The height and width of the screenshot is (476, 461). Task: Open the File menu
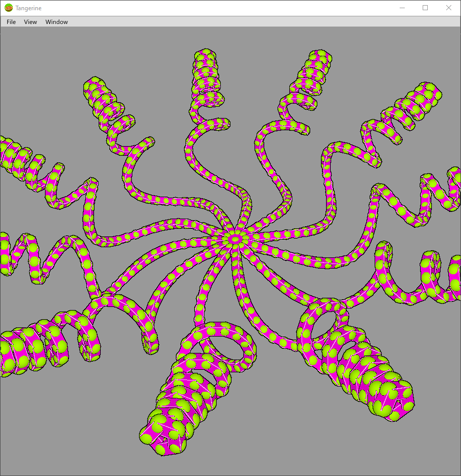click(11, 22)
